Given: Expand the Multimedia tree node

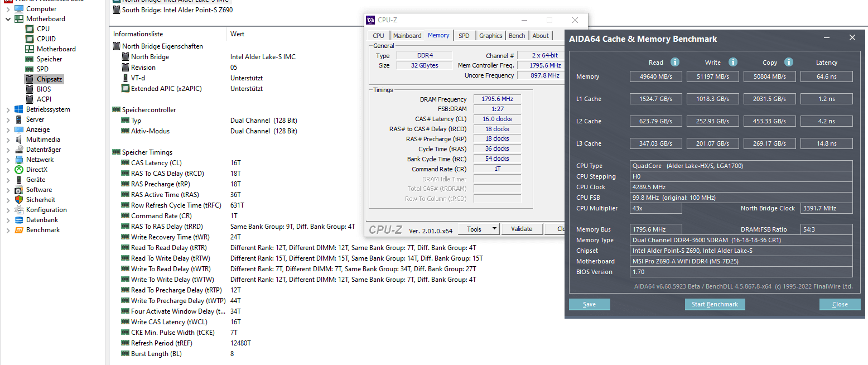Looking at the screenshot, I should pos(8,140).
